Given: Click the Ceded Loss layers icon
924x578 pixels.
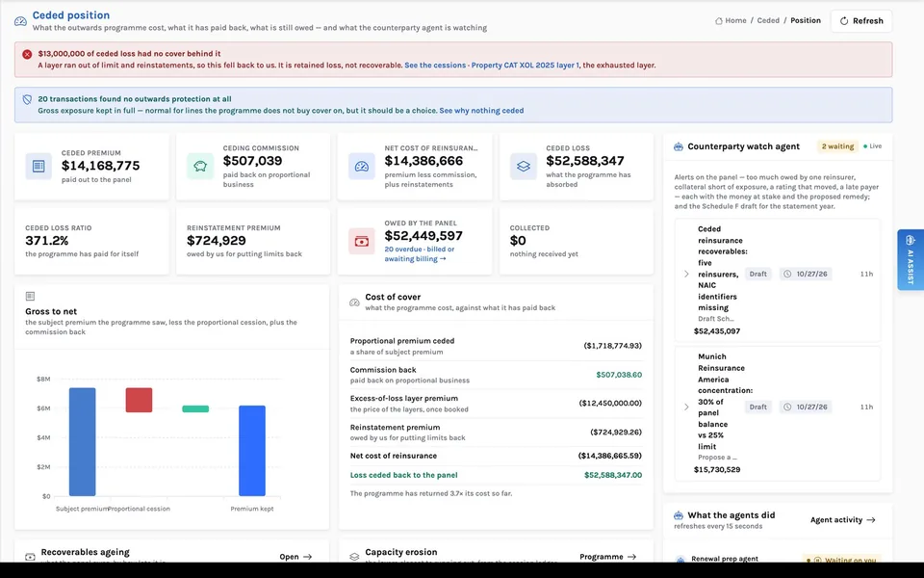Looking at the screenshot, I should (x=524, y=167).
